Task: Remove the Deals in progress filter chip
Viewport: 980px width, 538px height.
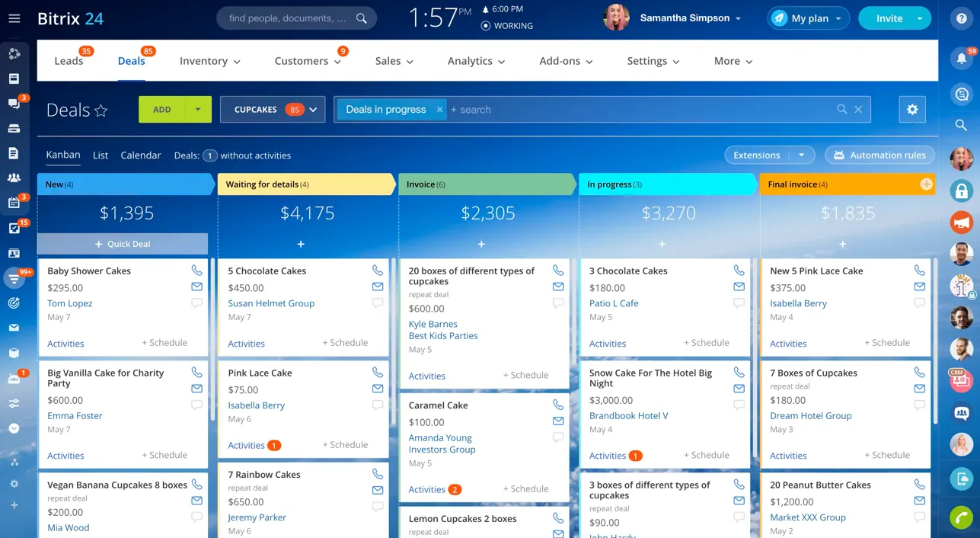Action: [439, 110]
